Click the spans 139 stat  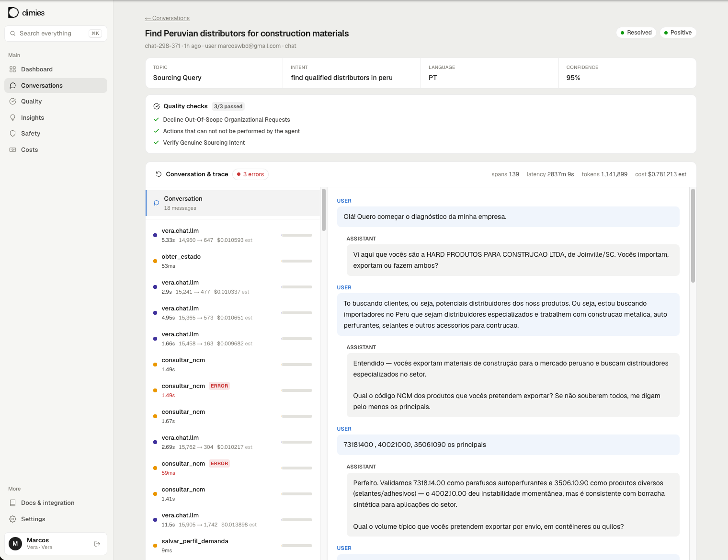click(505, 174)
